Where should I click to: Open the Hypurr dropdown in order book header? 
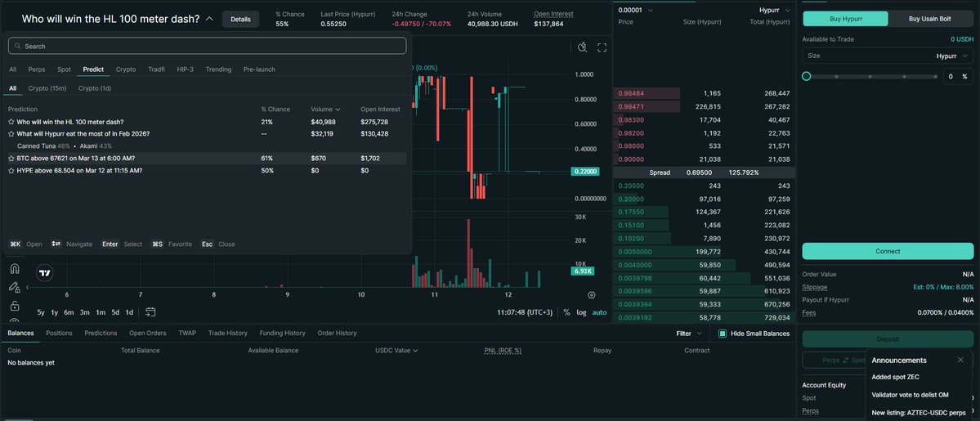[774, 10]
